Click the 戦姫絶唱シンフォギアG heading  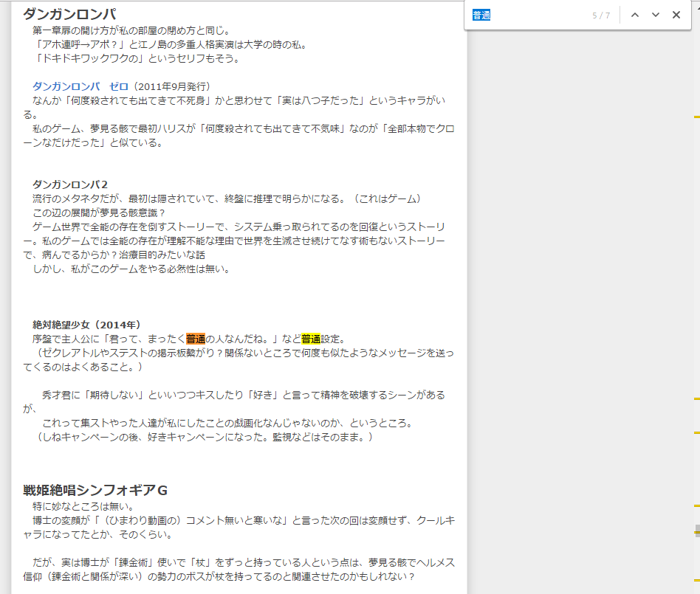click(x=95, y=491)
